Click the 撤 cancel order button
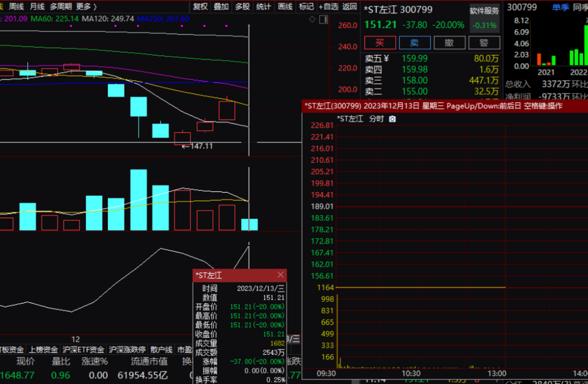The image size is (588, 384). [x=449, y=43]
